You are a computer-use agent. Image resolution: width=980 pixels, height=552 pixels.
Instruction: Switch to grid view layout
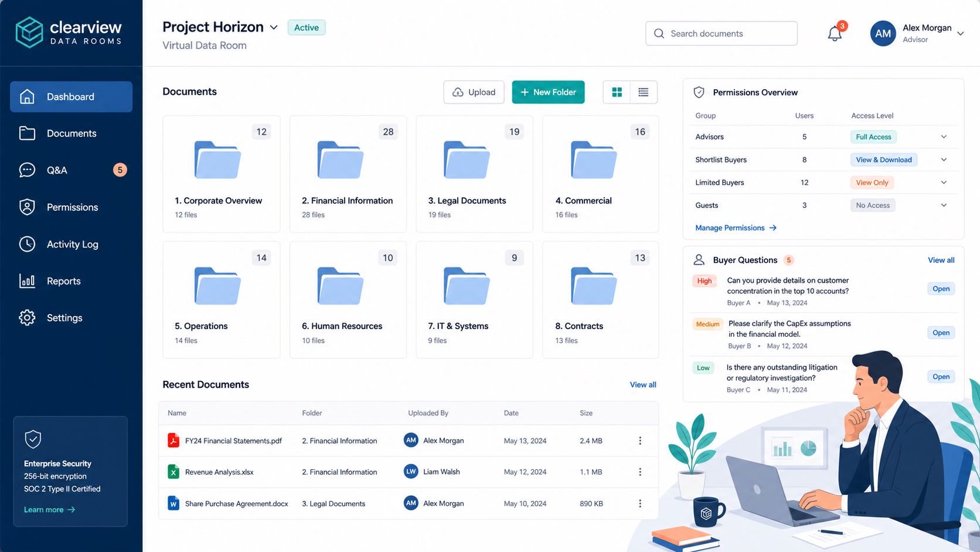pyautogui.click(x=617, y=92)
